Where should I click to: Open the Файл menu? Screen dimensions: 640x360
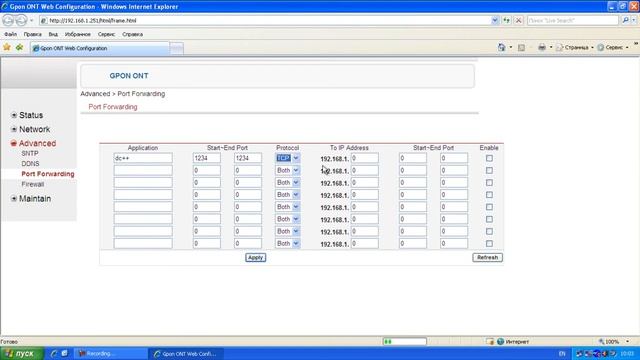(x=11, y=34)
